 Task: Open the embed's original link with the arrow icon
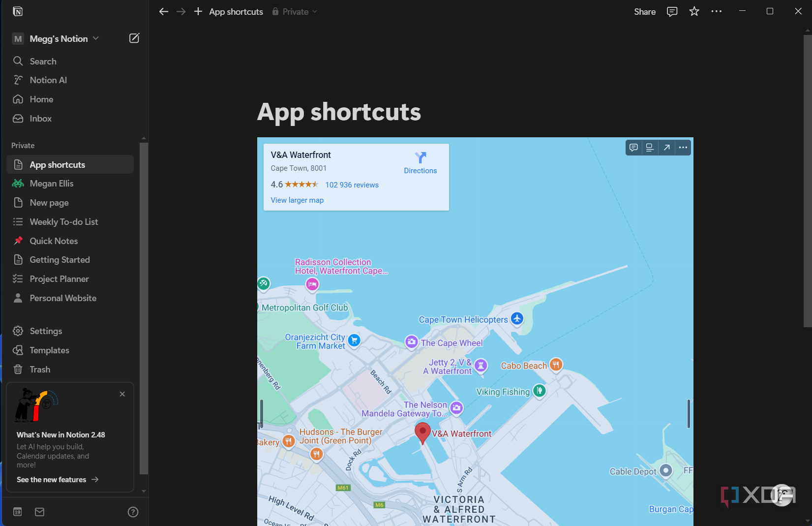[666, 148]
